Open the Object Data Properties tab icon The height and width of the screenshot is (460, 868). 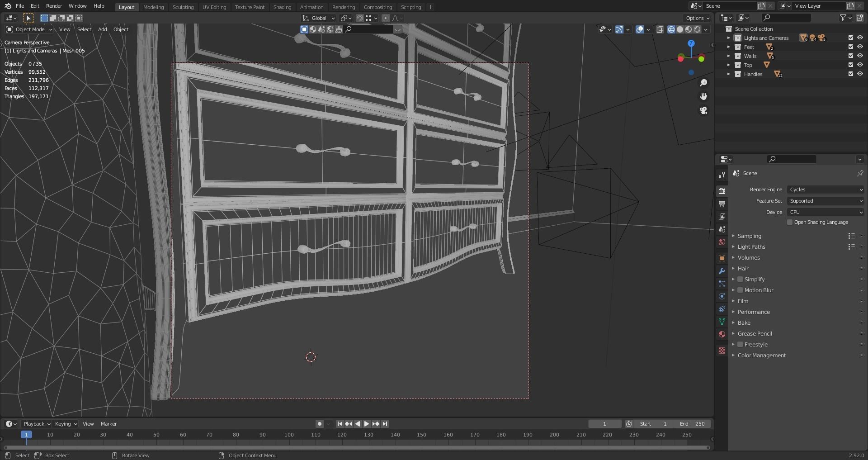click(722, 322)
